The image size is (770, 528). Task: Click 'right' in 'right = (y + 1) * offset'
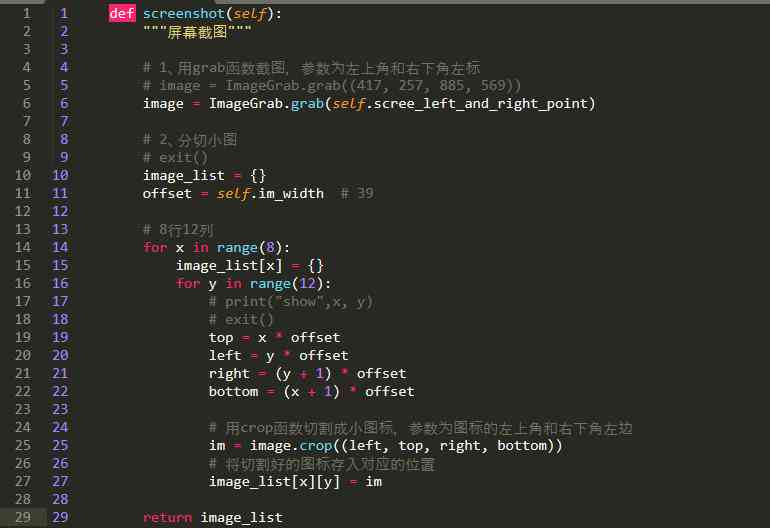click(229, 374)
